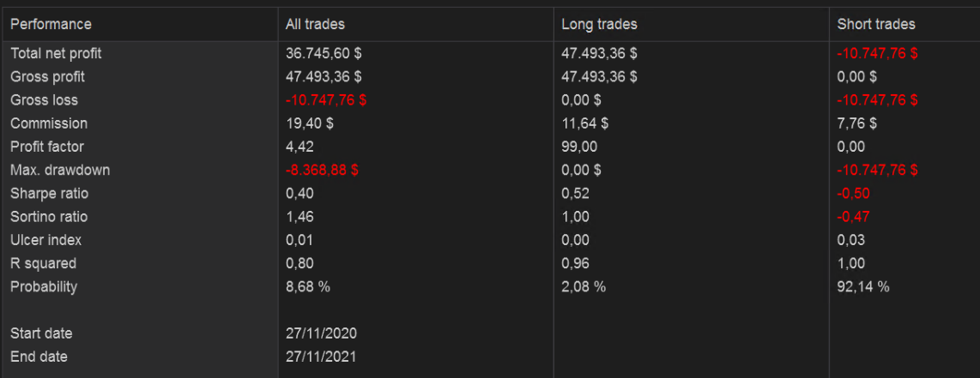Click the 36.745,60 $ total net profit value

pos(324,53)
